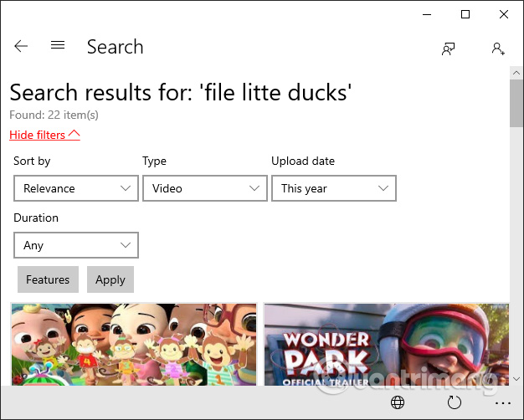Open the Wonder Park trailer thumbnail
The width and height of the screenshot is (524, 420).
387,344
